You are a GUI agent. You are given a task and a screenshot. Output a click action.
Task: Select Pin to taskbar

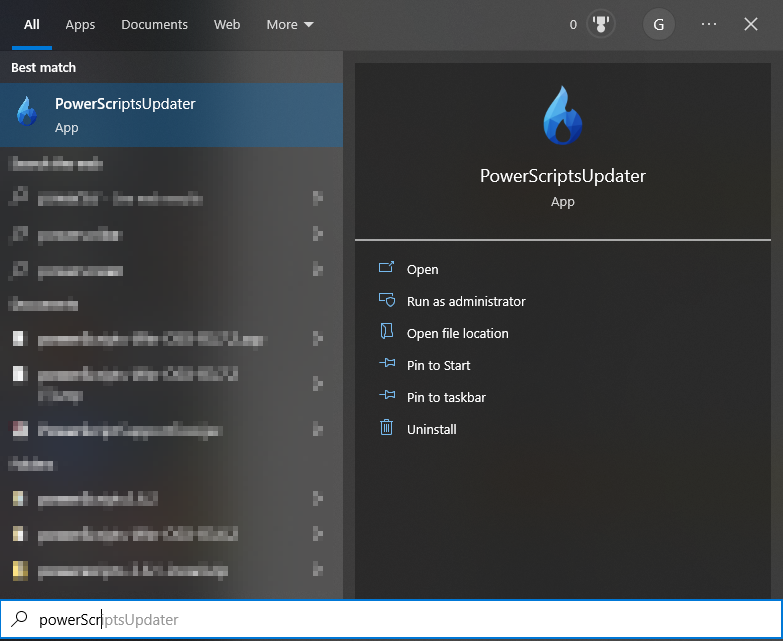tap(446, 397)
